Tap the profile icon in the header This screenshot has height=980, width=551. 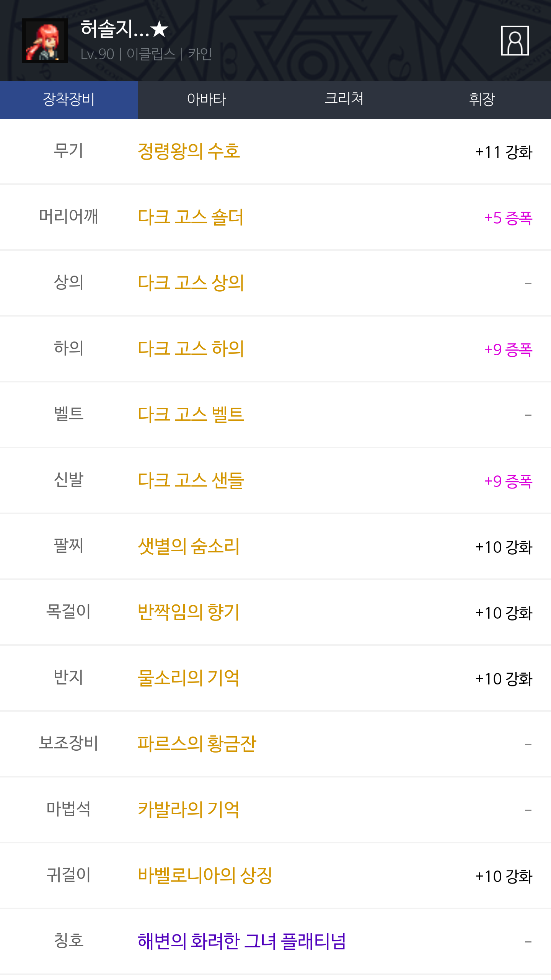coord(515,41)
